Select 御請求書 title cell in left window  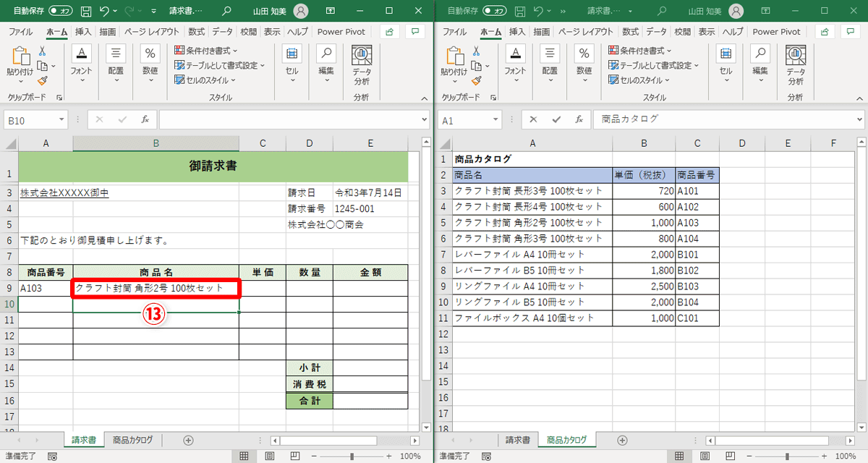[213, 166]
